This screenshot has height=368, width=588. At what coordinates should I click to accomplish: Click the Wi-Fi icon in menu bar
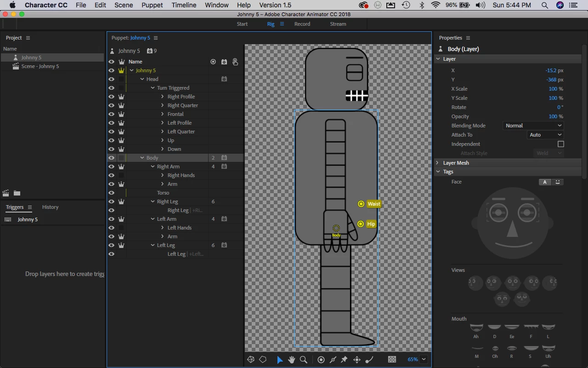[x=435, y=5]
